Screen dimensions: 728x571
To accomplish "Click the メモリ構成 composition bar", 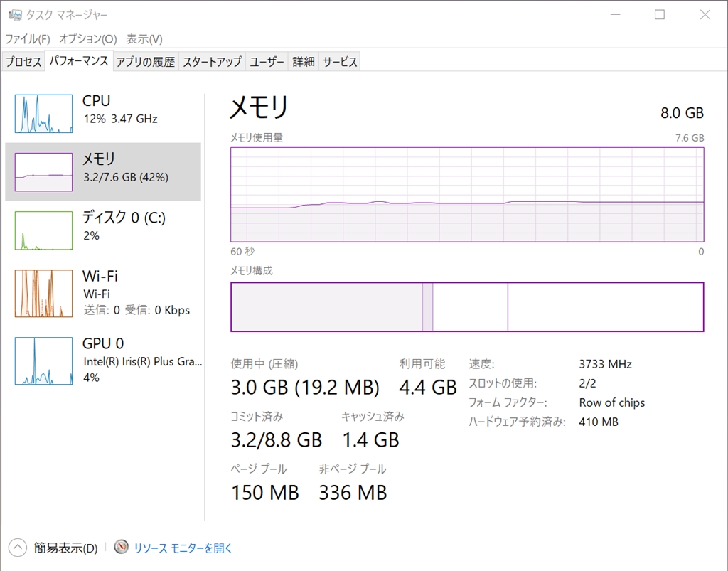I will tap(467, 306).
